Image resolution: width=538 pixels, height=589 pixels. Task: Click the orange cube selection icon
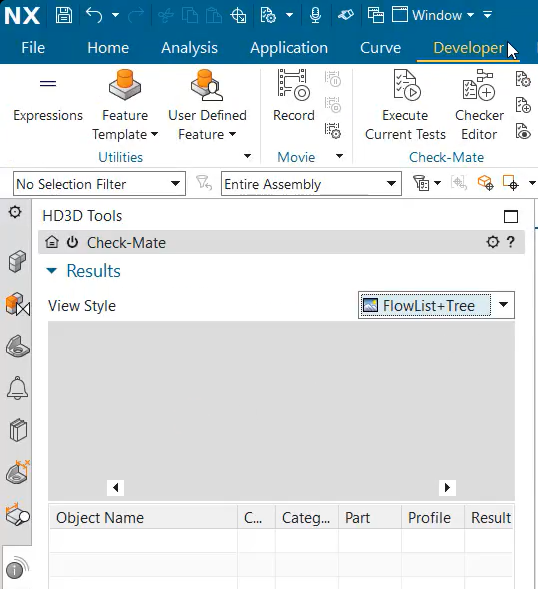coord(485,183)
